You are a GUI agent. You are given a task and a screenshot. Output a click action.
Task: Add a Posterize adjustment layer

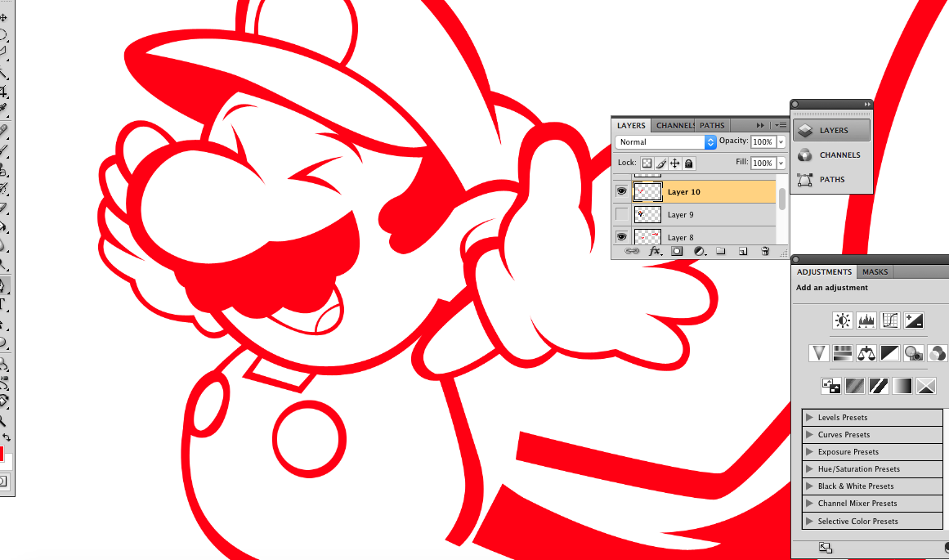tap(854, 386)
